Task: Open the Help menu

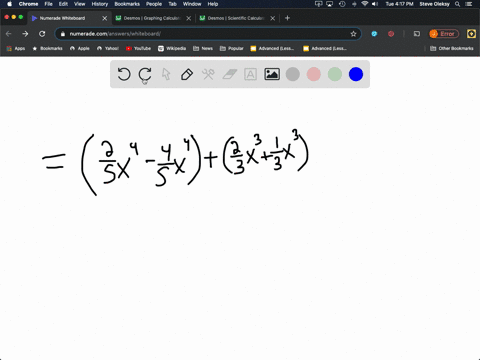Action: [213, 4]
